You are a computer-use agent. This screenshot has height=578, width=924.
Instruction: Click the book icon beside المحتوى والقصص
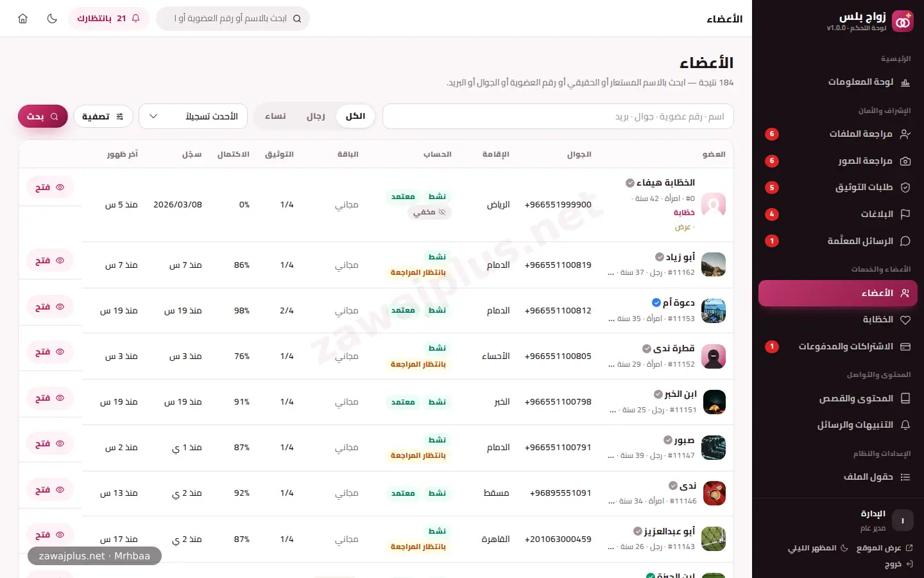[905, 399]
